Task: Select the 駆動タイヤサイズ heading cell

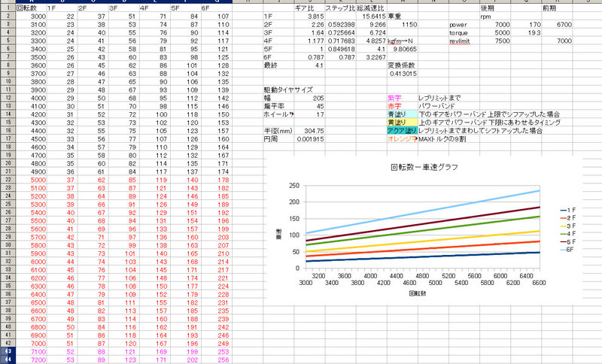Action: (282, 89)
